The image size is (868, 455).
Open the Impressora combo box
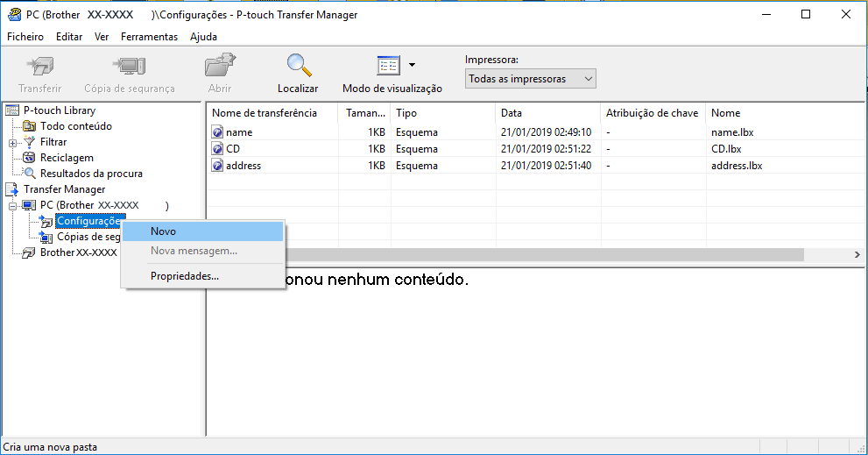pos(530,79)
